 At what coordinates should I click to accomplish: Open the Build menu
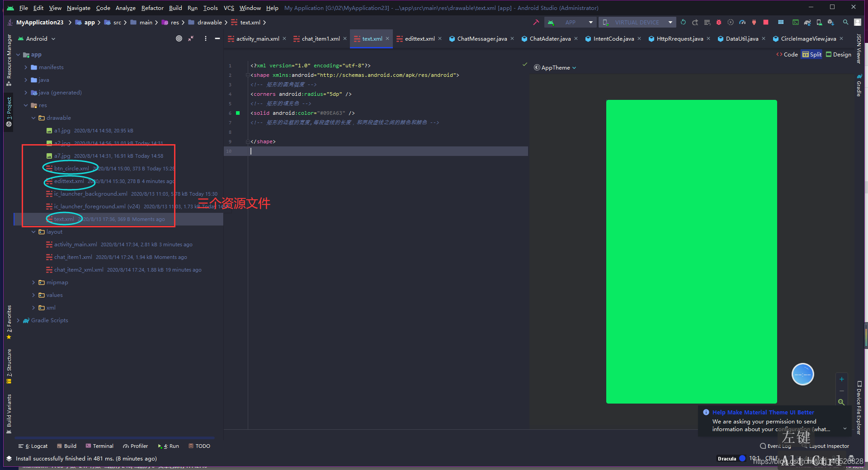[x=175, y=8]
